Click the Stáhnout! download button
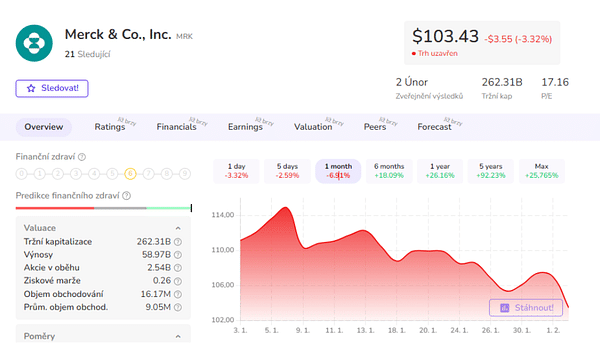 tap(526, 308)
